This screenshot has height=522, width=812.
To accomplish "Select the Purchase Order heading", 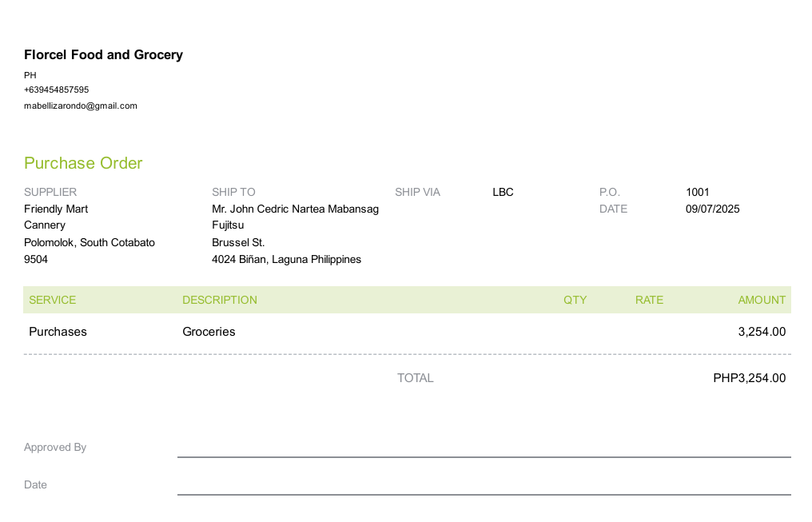I will [x=83, y=163].
